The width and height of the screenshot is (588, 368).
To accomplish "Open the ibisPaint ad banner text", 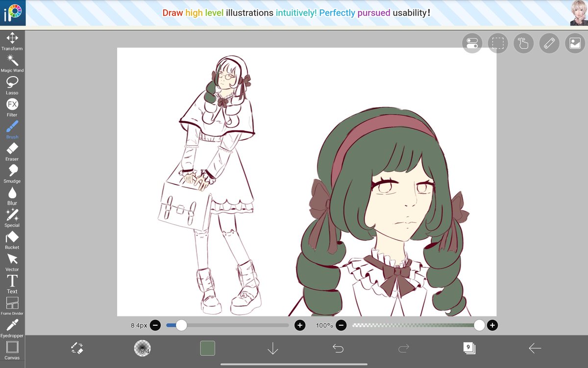I will 296,13.
